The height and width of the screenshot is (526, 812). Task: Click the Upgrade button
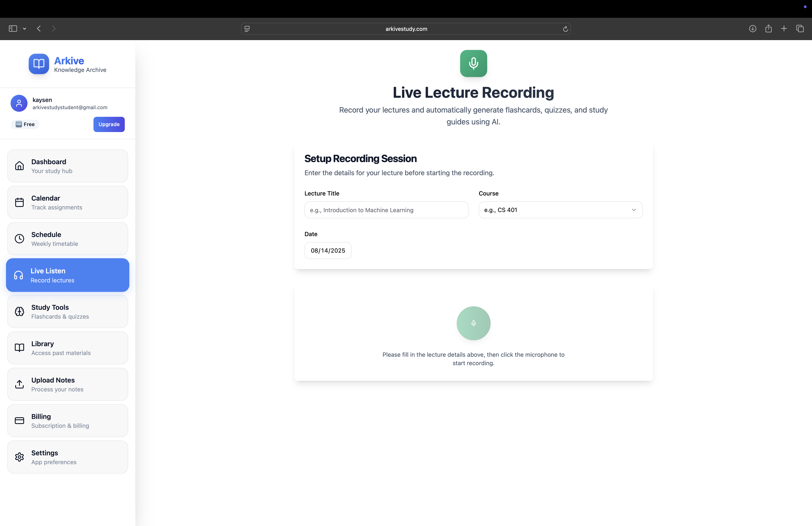(x=109, y=124)
